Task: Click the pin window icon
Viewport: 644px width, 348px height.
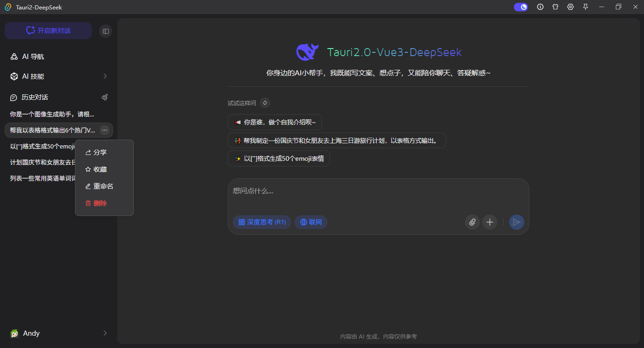Action: tap(586, 7)
